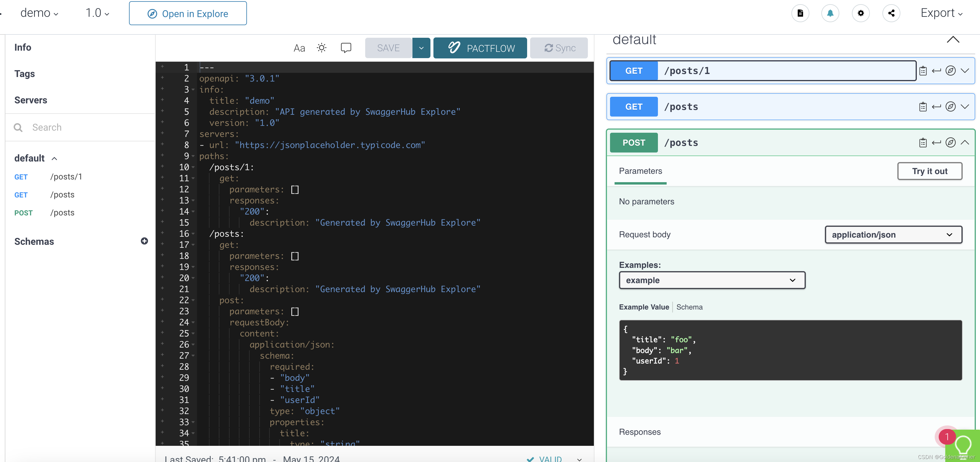Return arrow icon on POST /posts row
The image size is (980, 462).
936,142
